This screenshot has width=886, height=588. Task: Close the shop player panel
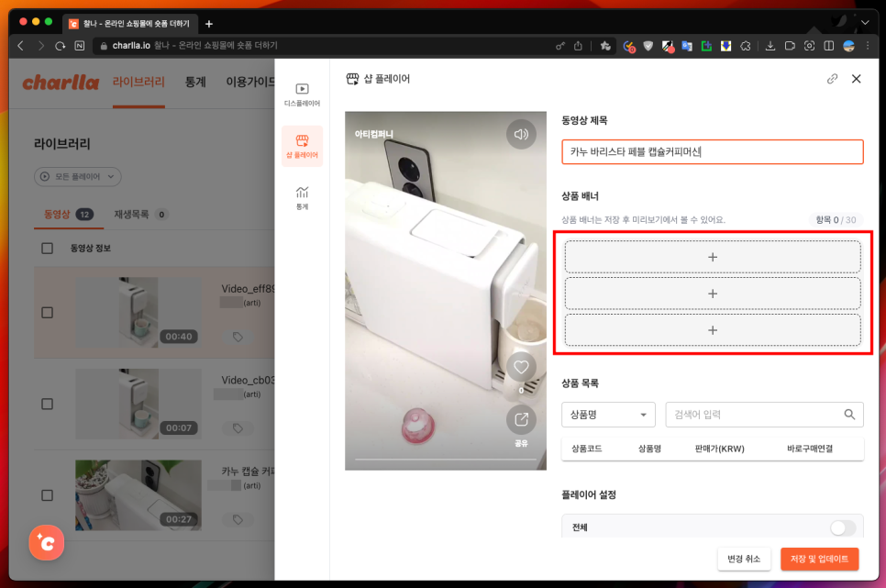[856, 79]
